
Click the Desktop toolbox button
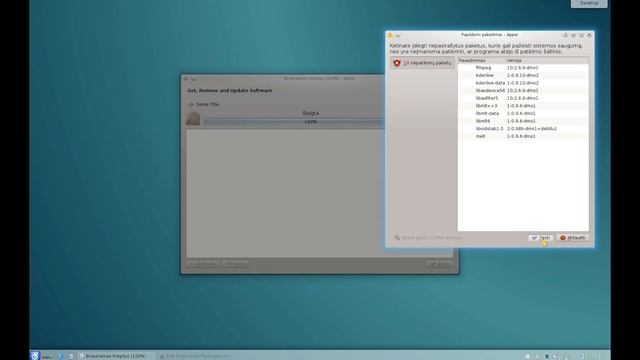point(589,3)
